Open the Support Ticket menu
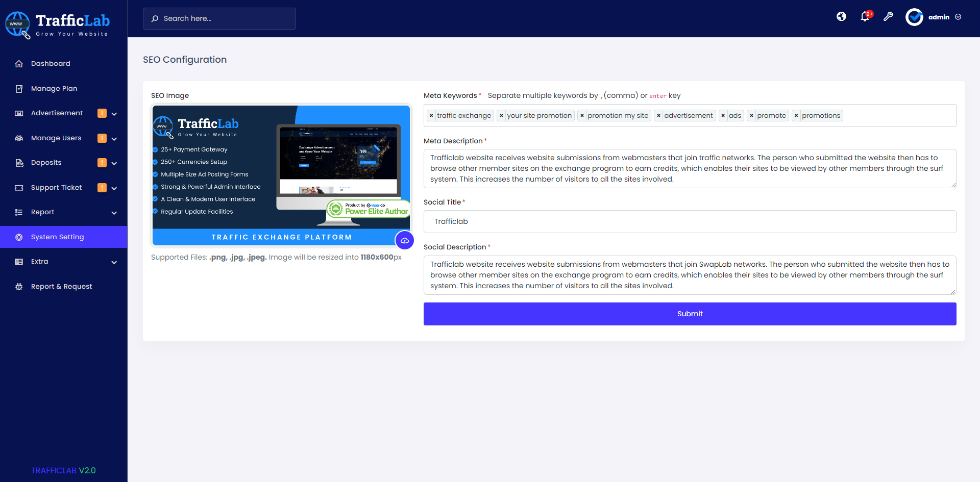 coord(55,187)
